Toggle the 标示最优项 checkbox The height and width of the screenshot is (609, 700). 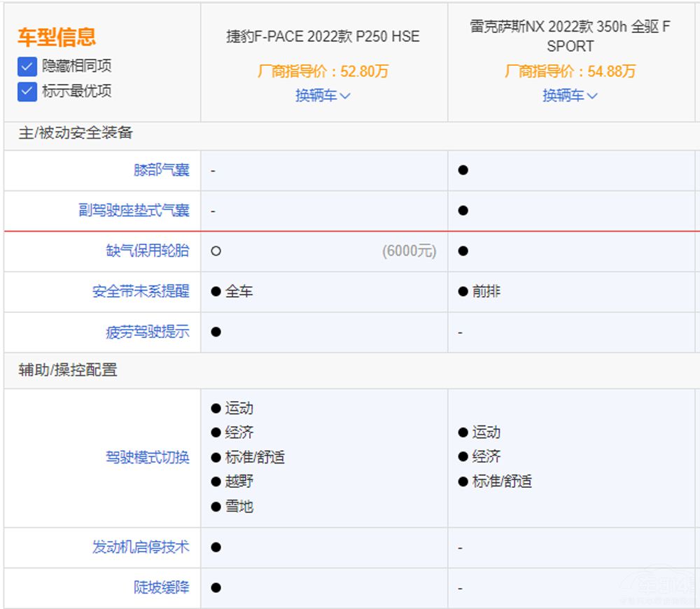click(27, 91)
